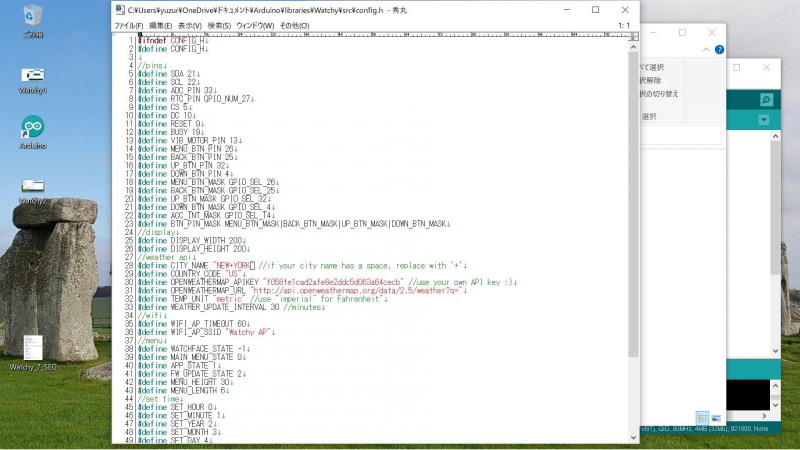The height and width of the screenshot is (450, 800).
Task: Click line number 28 in the gutter
Action: (x=129, y=265)
